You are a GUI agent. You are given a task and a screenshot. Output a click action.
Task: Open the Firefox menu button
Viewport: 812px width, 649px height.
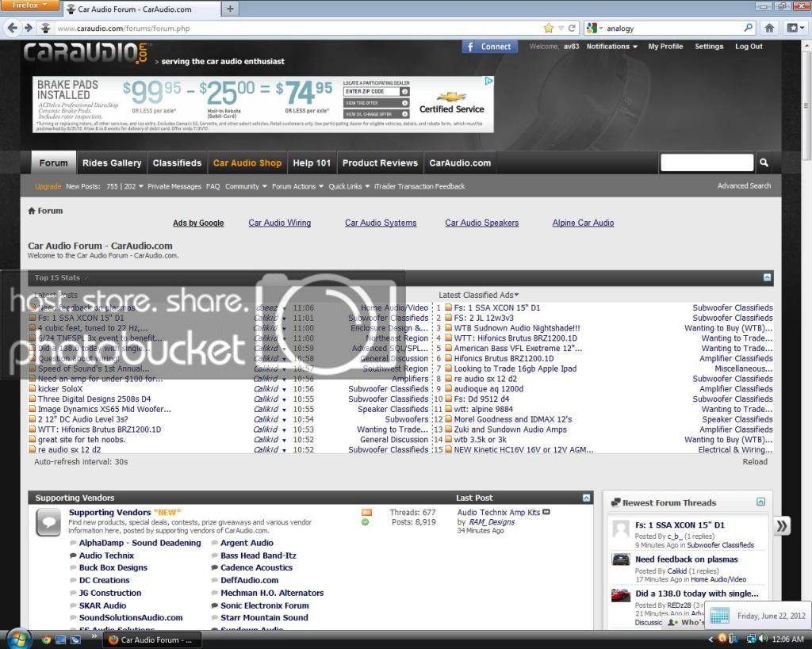[29, 6]
